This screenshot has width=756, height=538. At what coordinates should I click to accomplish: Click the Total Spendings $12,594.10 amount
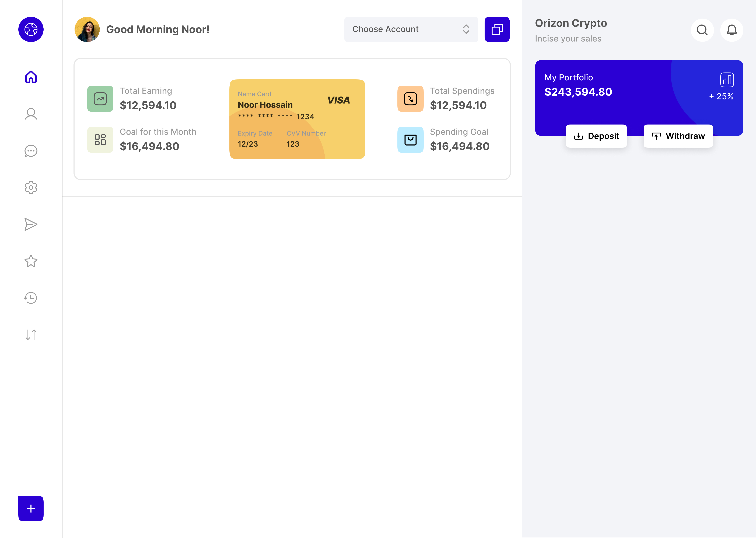[458, 105]
